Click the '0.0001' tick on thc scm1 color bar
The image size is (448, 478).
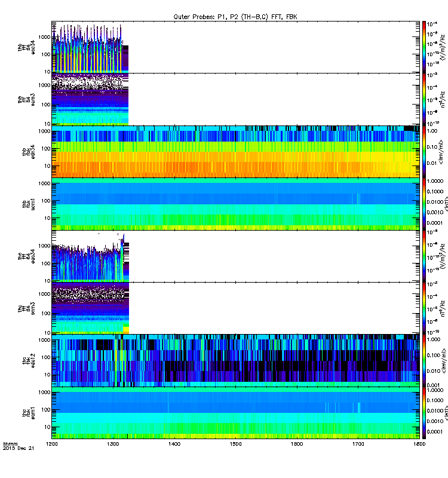click(435, 431)
